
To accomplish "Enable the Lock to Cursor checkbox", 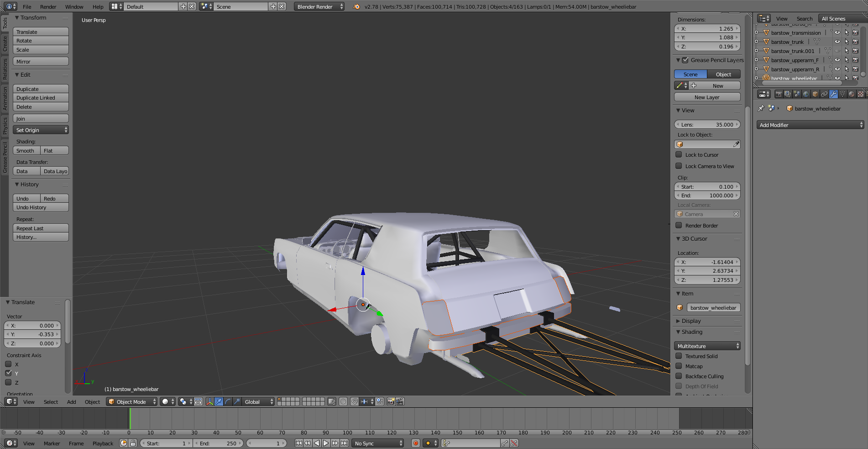I will click(x=679, y=155).
